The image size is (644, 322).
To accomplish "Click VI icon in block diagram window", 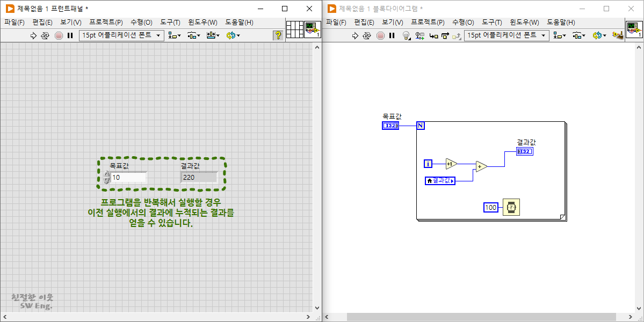I will coord(634,29).
